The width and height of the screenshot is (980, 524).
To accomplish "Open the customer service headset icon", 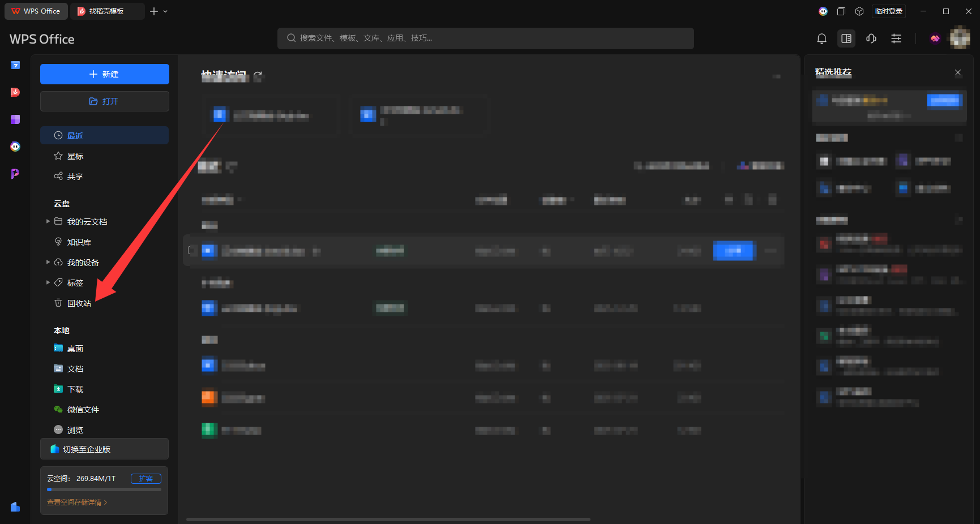I will (871, 38).
